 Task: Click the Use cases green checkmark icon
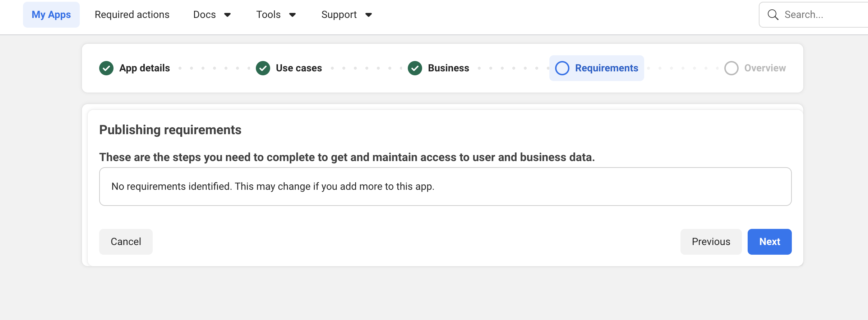point(263,68)
